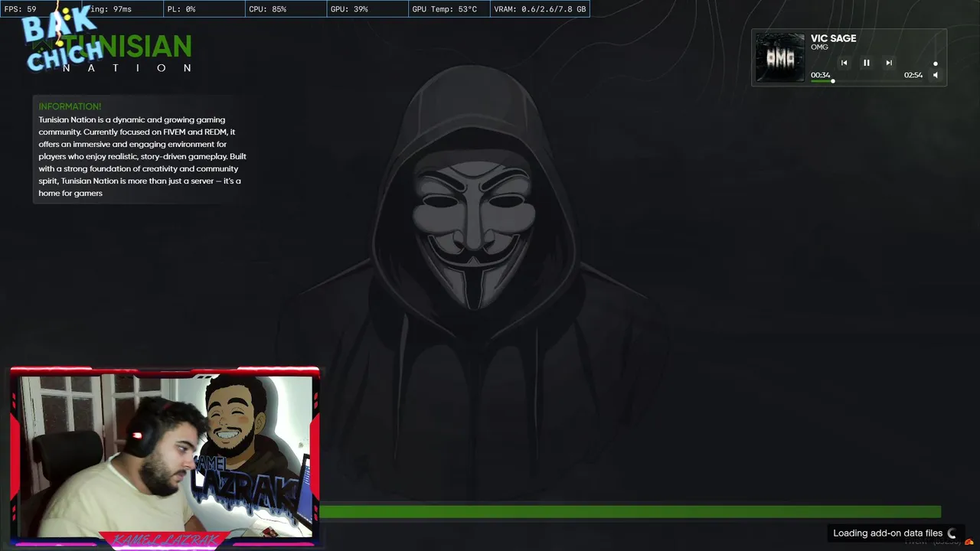Click the streamer webcam overlay
Screen dimensions: 980x551
(x=165, y=456)
